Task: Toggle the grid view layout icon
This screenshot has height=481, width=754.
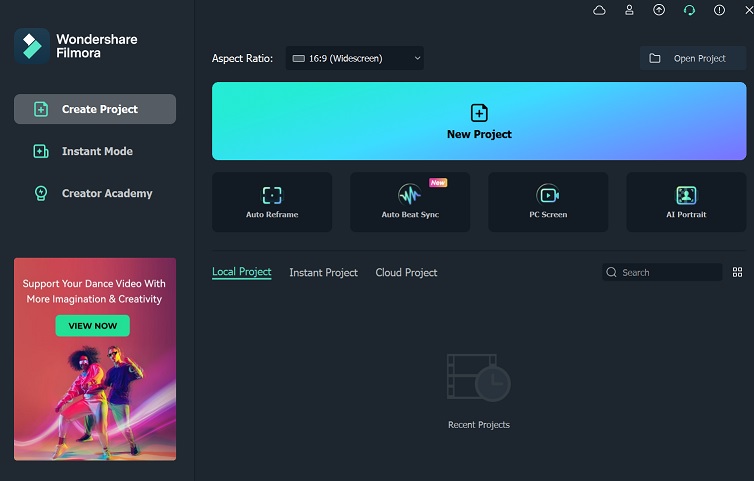Action: point(737,272)
